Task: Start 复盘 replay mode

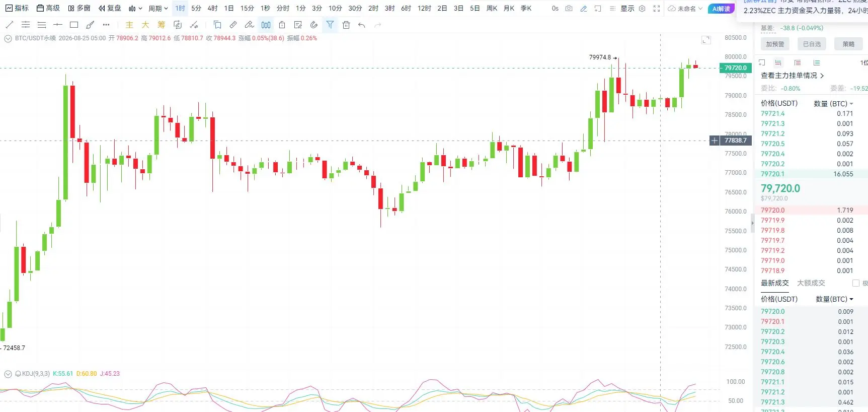Action: coord(110,8)
